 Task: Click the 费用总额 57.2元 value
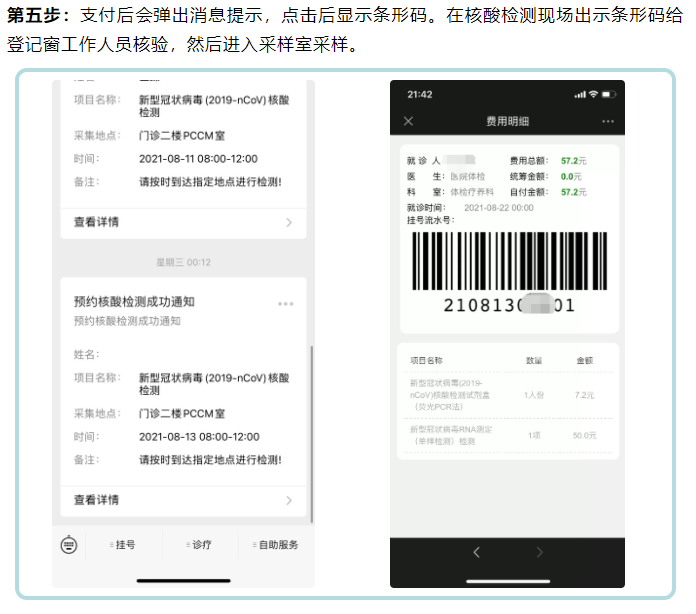tap(573, 161)
